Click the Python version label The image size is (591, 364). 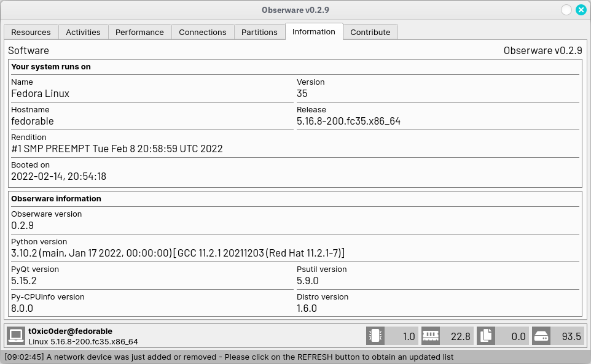(39, 242)
